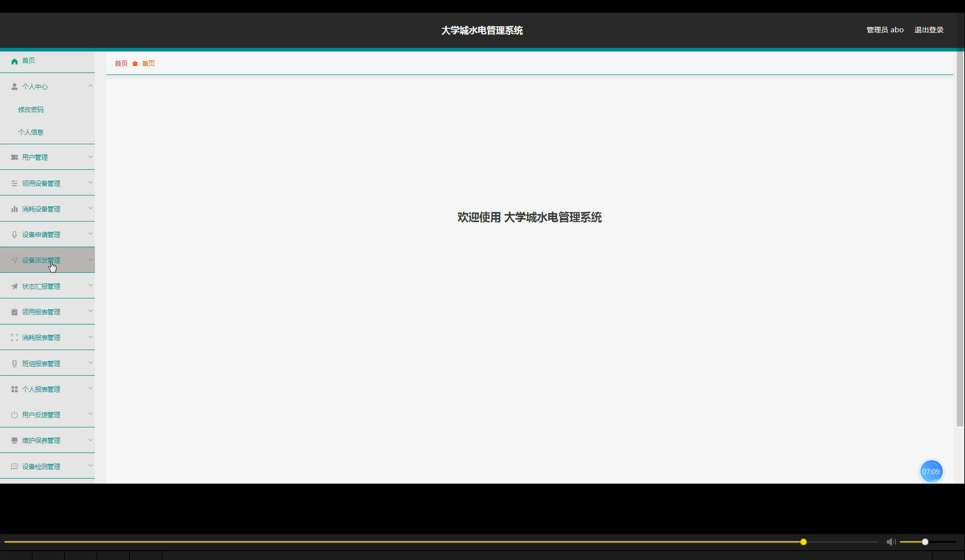
Task: Click the paper plane icon for 状态汇报管理
Action: coord(15,286)
